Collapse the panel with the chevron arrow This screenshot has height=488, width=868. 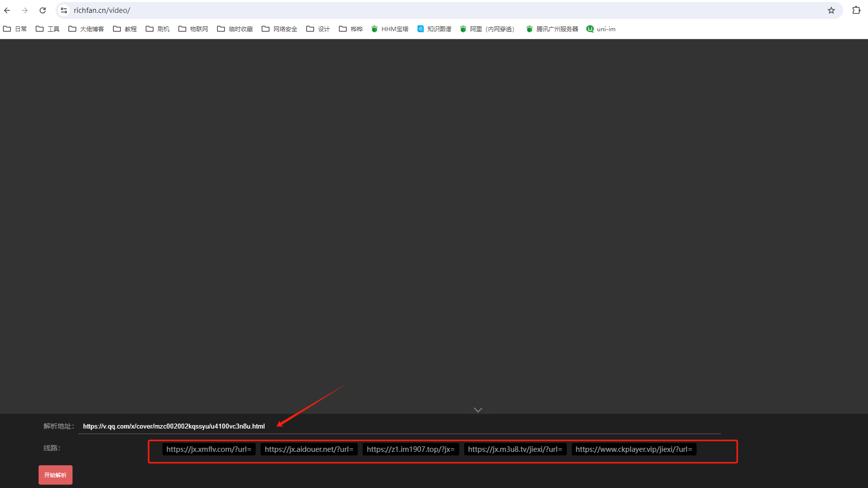(x=478, y=410)
